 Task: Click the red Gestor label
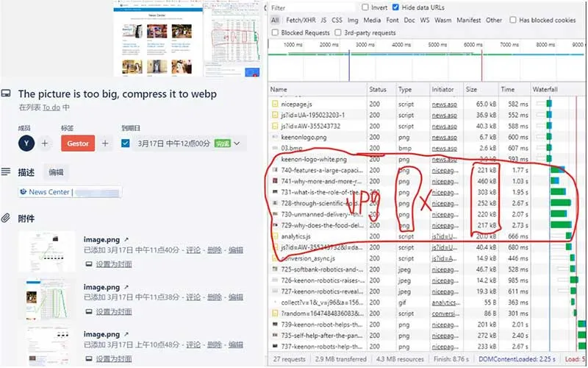(78, 143)
